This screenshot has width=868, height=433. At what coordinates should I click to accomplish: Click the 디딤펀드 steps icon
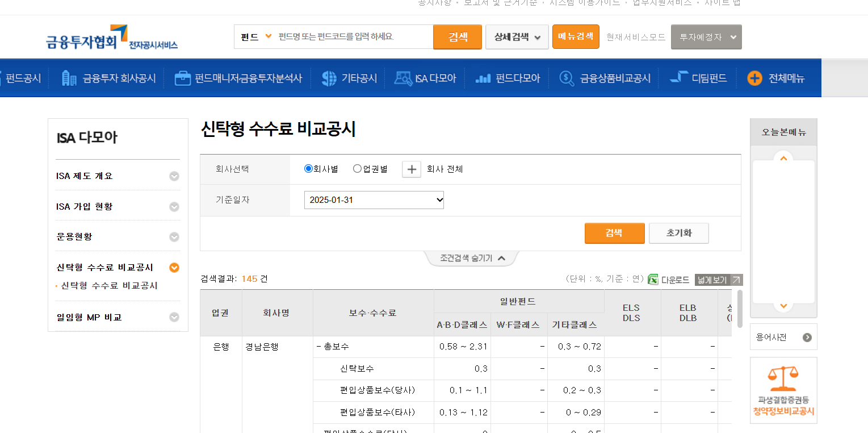(679, 78)
